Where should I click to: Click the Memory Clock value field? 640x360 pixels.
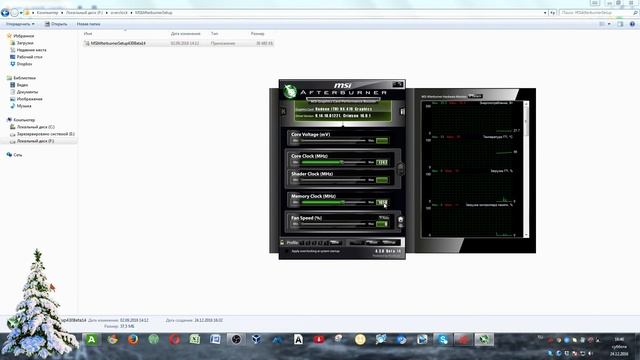[382, 202]
